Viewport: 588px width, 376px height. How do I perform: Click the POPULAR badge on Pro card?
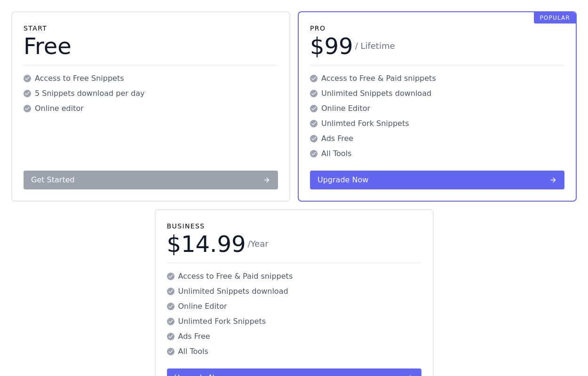pyautogui.click(x=555, y=18)
